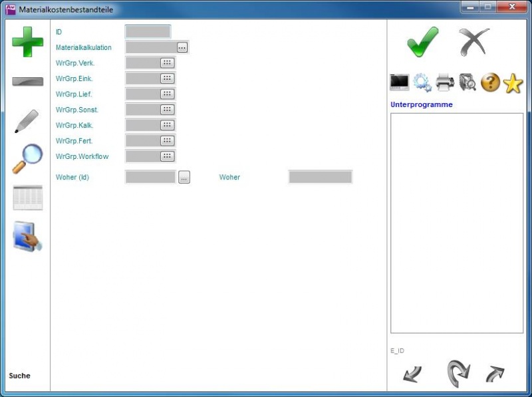Open the Materialkalkulation lookup button
The width and height of the screenshot is (532, 397).
tap(182, 47)
